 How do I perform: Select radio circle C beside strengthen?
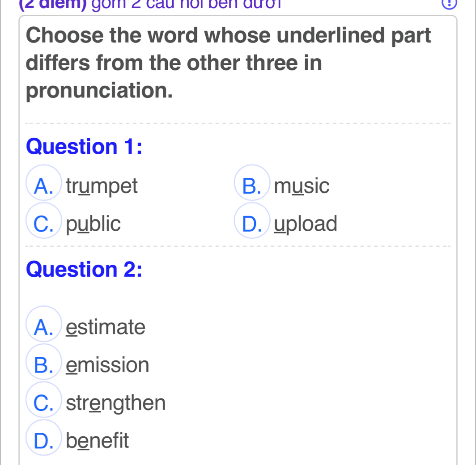click(x=43, y=403)
